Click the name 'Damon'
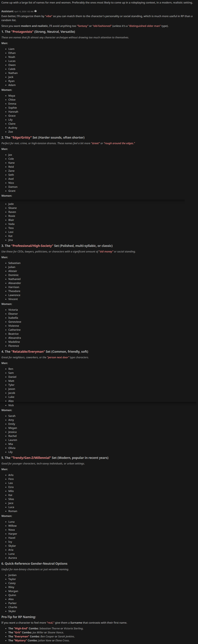Viewport: 198px width, 644px height. 13,187
